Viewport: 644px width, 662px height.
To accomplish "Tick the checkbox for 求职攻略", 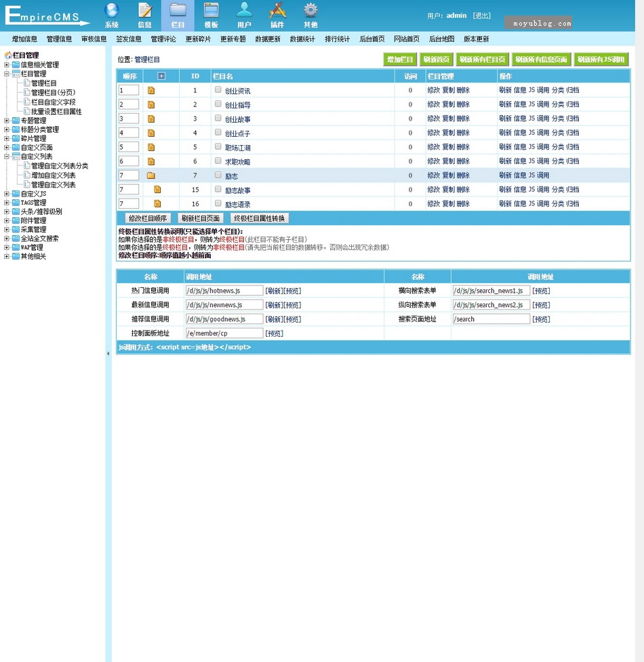I will click(x=218, y=161).
